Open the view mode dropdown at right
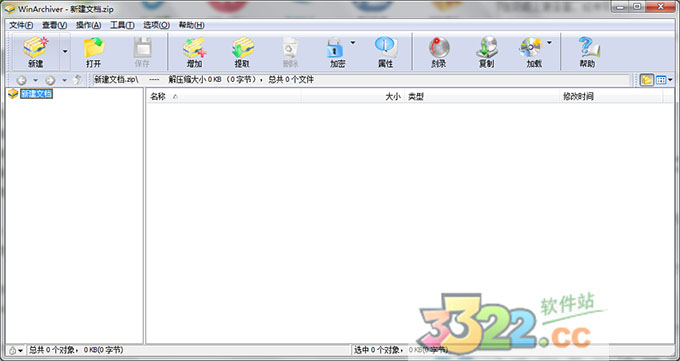 (664, 80)
